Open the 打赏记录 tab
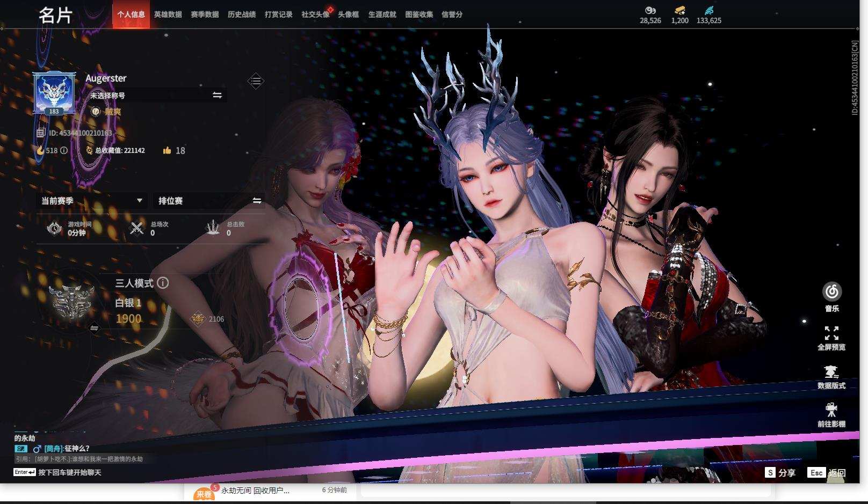Image resolution: width=868 pixels, height=504 pixels. pyautogui.click(x=278, y=14)
